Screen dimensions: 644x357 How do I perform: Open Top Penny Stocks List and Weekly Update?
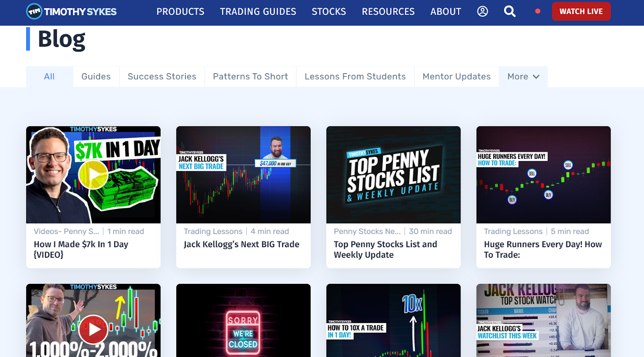pyautogui.click(x=385, y=249)
